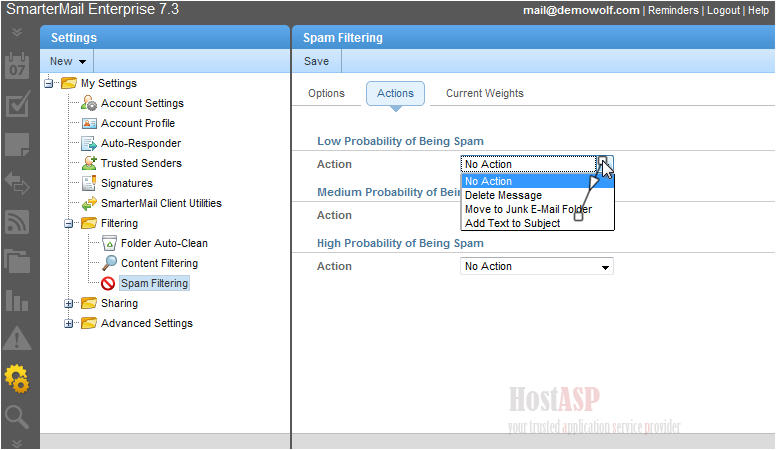This screenshot has width=776, height=450.
Task: Choose Move to Junk E-Mail Folder
Action: 537,209
